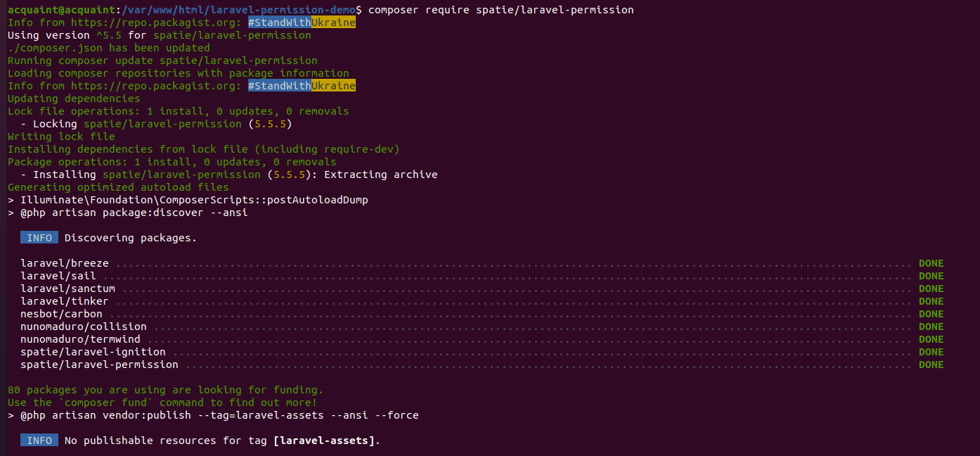980x456 pixels.
Task: Click the bold [laravel-assets] tag text
Action: [327, 441]
